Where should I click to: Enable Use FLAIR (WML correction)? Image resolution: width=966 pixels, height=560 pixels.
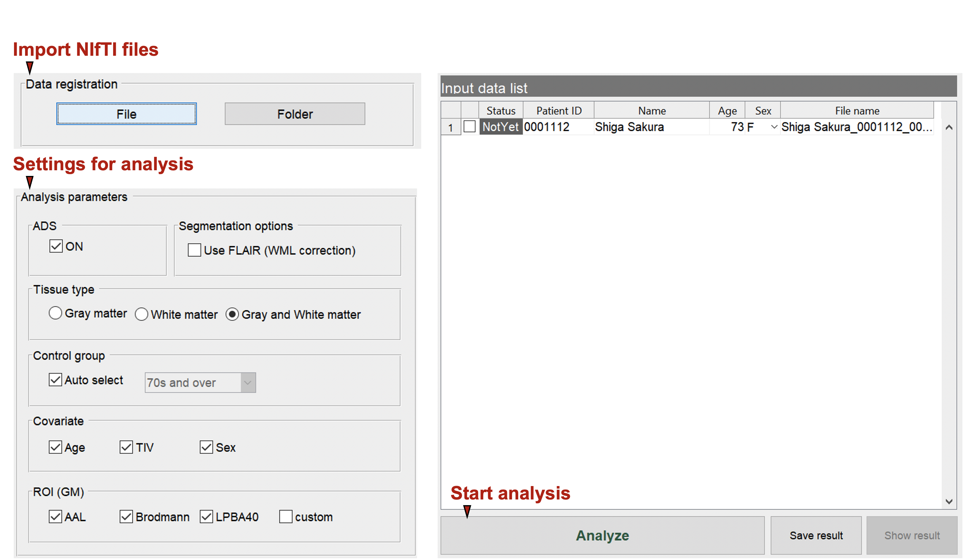[194, 250]
